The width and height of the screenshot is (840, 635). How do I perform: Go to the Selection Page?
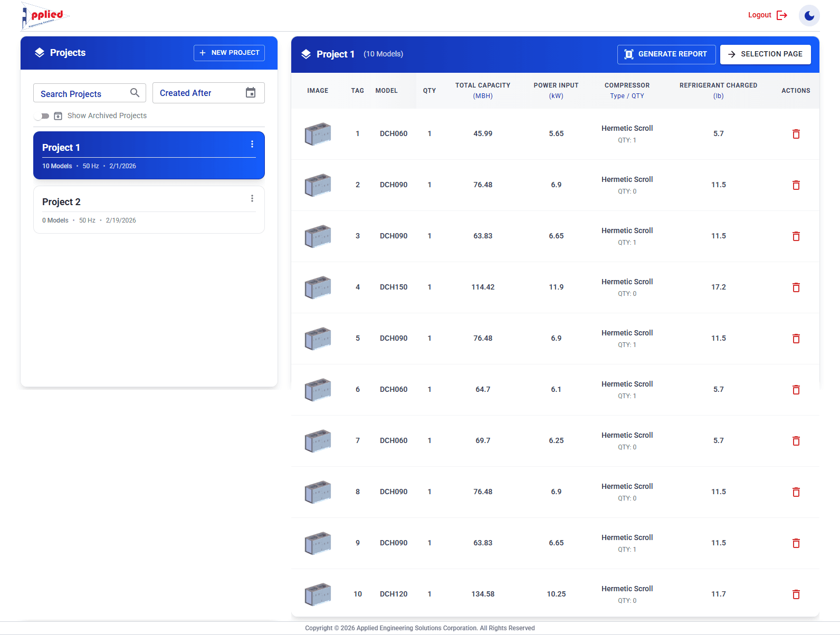[766, 54]
